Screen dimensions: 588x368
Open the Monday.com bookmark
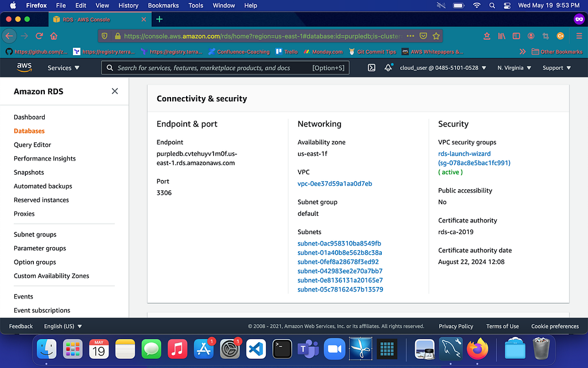323,52
